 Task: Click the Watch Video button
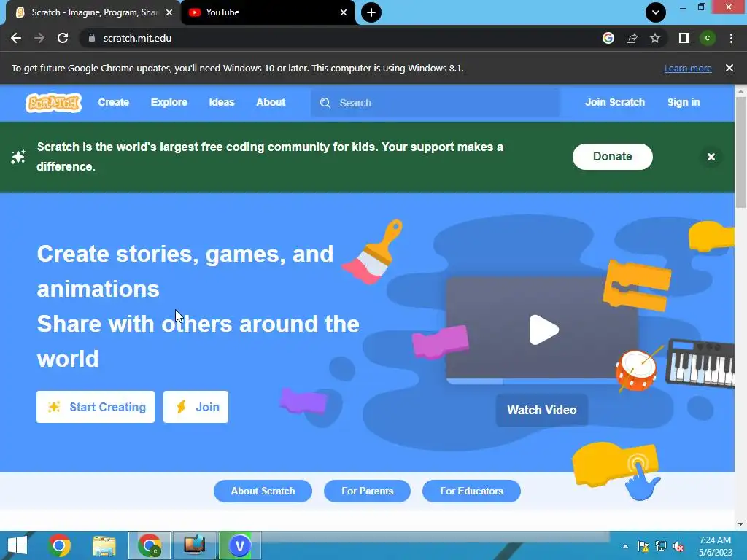point(542,410)
